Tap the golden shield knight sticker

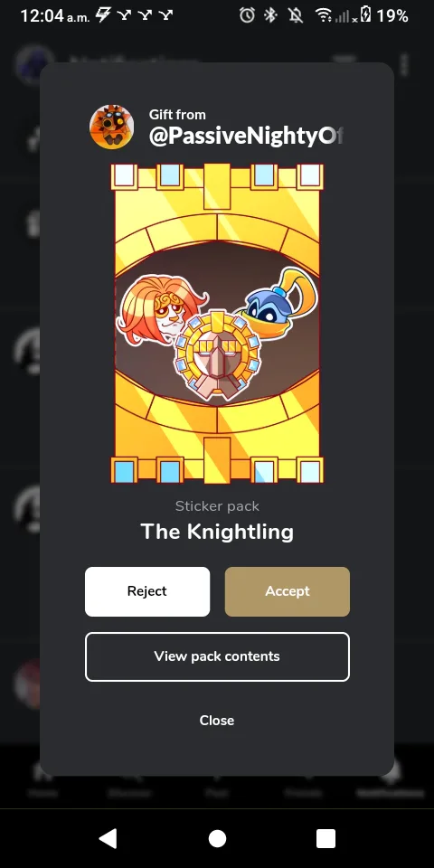click(x=217, y=355)
